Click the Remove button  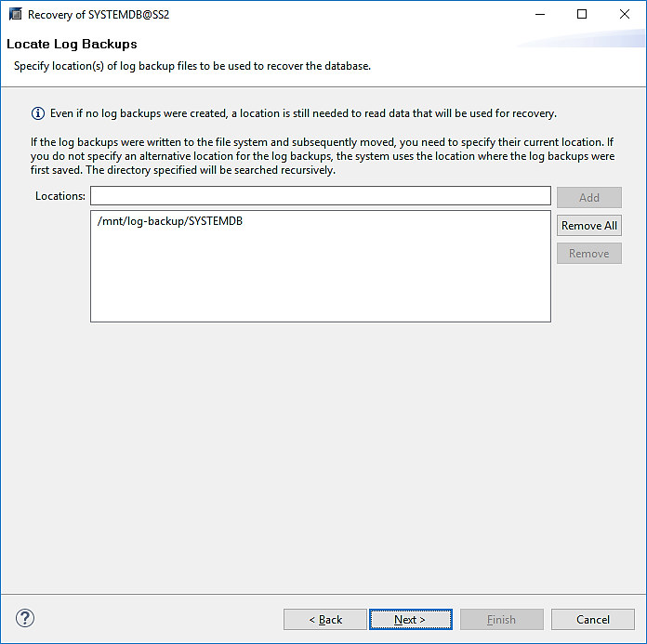pyautogui.click(x=588, y=254)
